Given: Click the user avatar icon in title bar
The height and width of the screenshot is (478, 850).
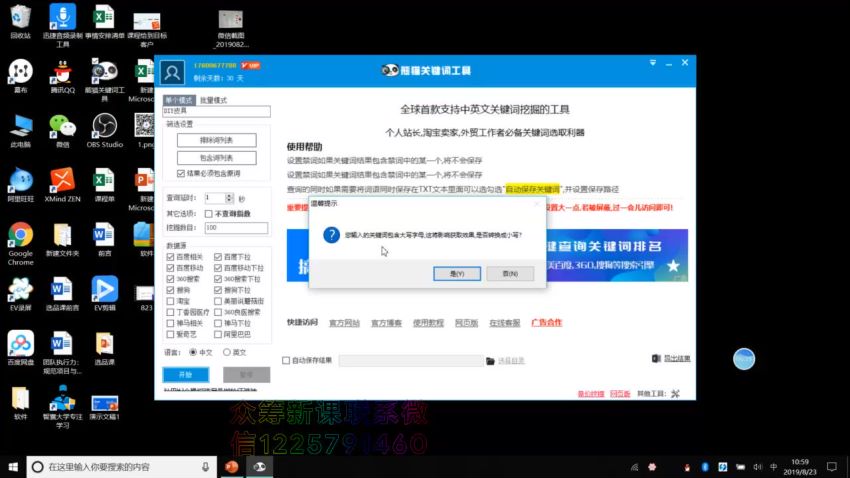Looking at the screenshot, I should click(172, 73).
